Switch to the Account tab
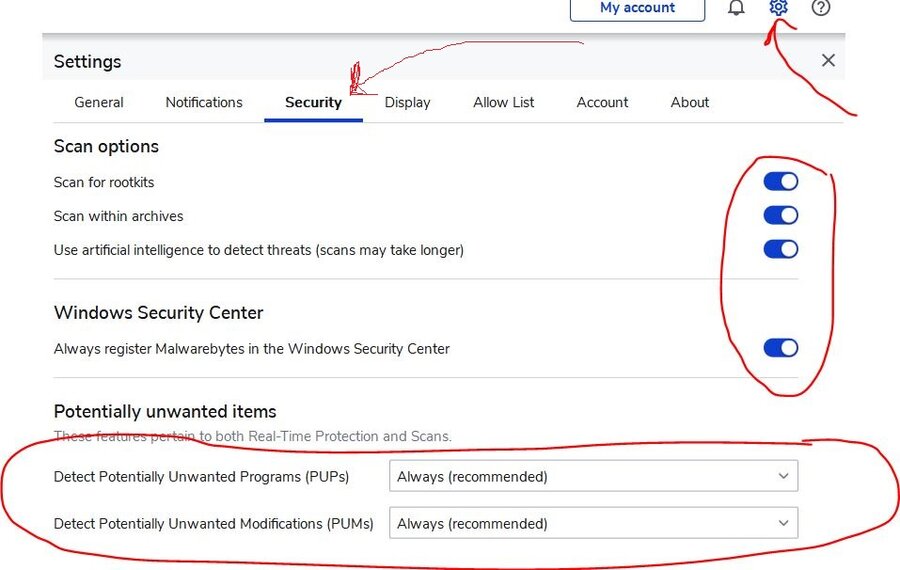Screen dimensions: 900x570 click(x=602, y=102)
